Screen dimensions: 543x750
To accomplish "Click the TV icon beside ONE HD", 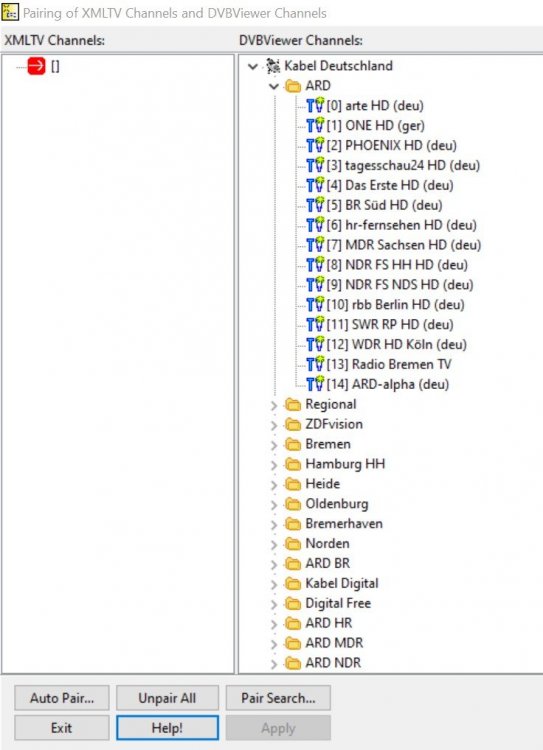I will (x=315, y=125).
